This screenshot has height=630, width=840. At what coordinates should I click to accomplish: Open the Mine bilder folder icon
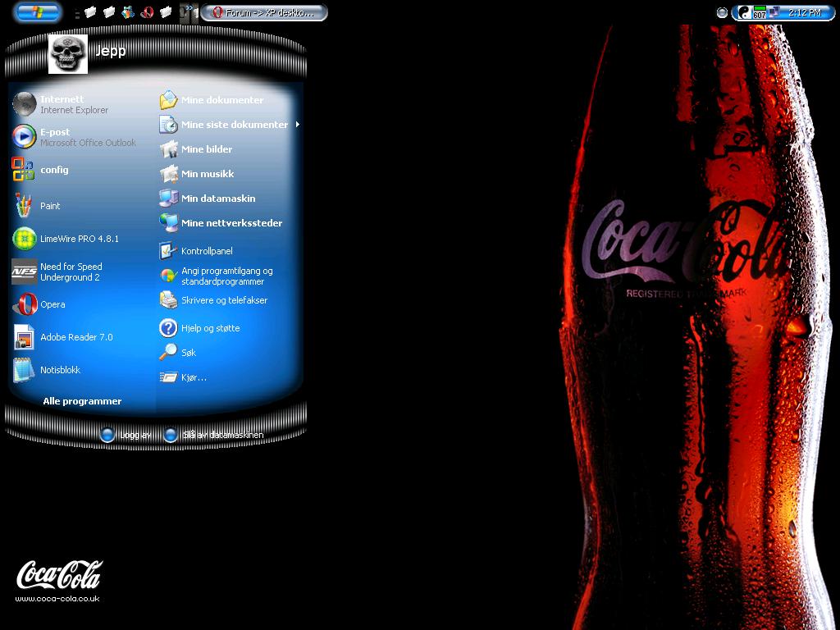click(x=169, y=149)
